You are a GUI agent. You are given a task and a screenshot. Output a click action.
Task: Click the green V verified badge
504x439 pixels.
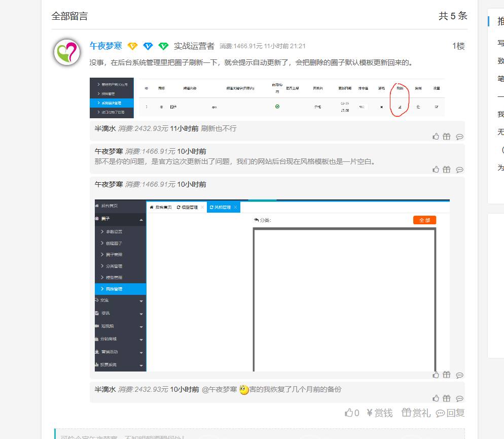click(163, 46)
